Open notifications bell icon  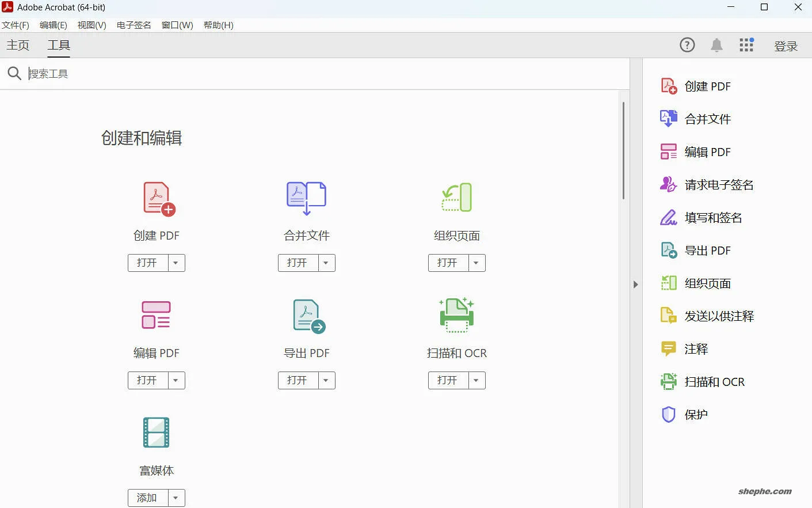(x=716, y=46)
